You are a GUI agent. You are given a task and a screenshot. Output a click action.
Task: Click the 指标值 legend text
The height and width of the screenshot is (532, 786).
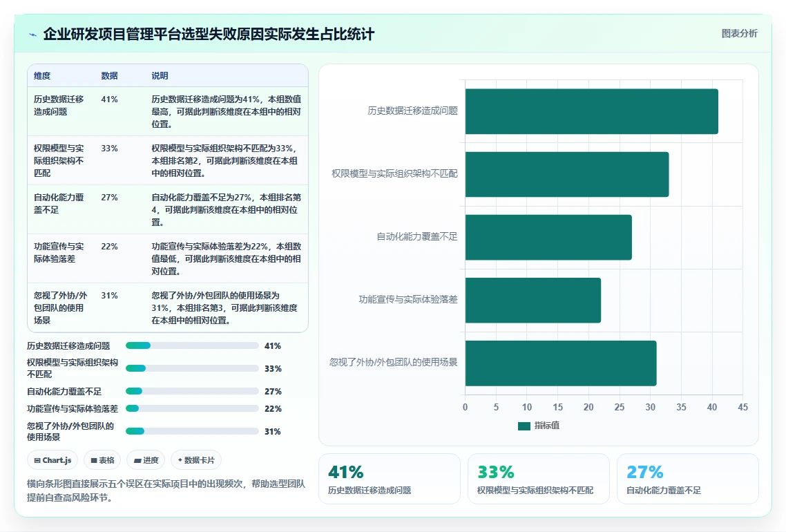547,426
